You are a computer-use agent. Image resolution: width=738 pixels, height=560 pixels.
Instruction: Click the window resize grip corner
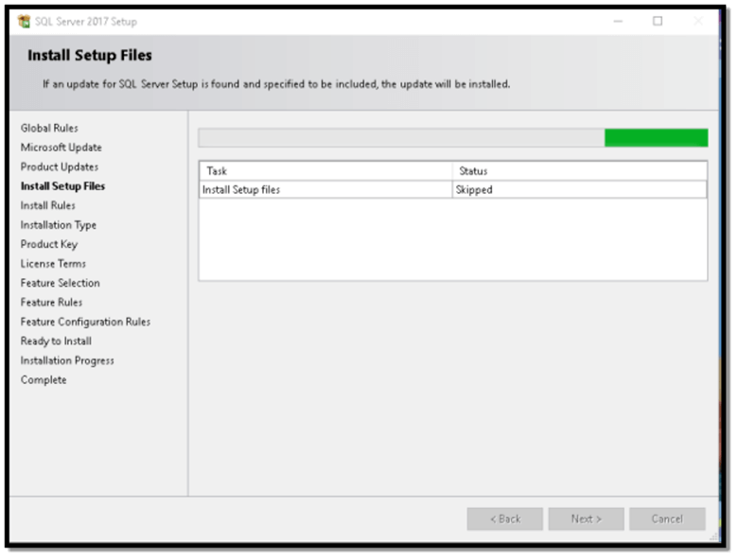pyautogui.click(x=714, y=537)
